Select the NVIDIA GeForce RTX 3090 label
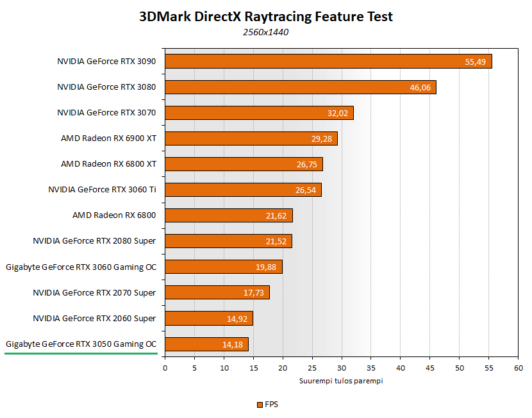Image resolution: width=532 pixels, height=418 pixels. [106, 62]
